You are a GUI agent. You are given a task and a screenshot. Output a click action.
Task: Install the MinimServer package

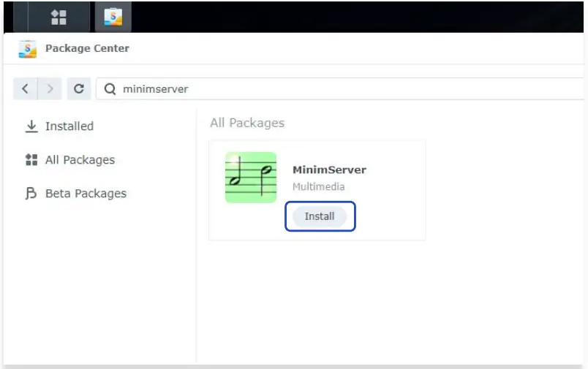pyautogui.click(x=320, y=216)
